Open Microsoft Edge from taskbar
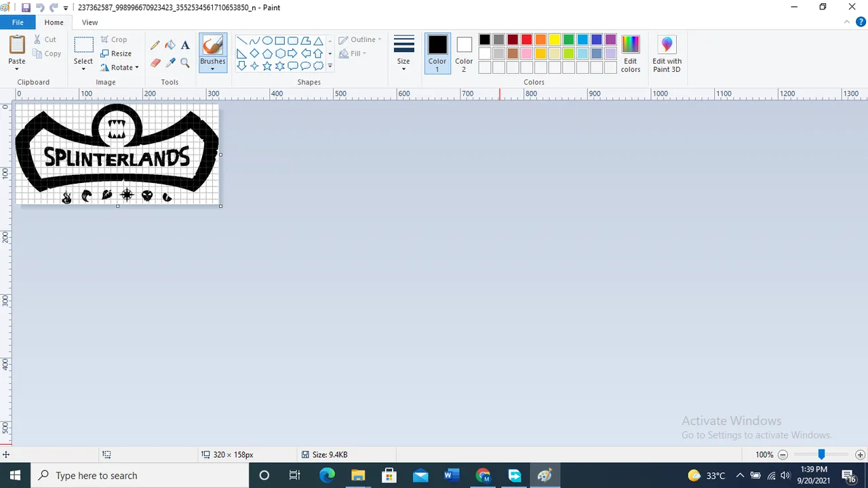Image resolution: width=868 pixels, height=488 pixels. (x=327, y=475)
